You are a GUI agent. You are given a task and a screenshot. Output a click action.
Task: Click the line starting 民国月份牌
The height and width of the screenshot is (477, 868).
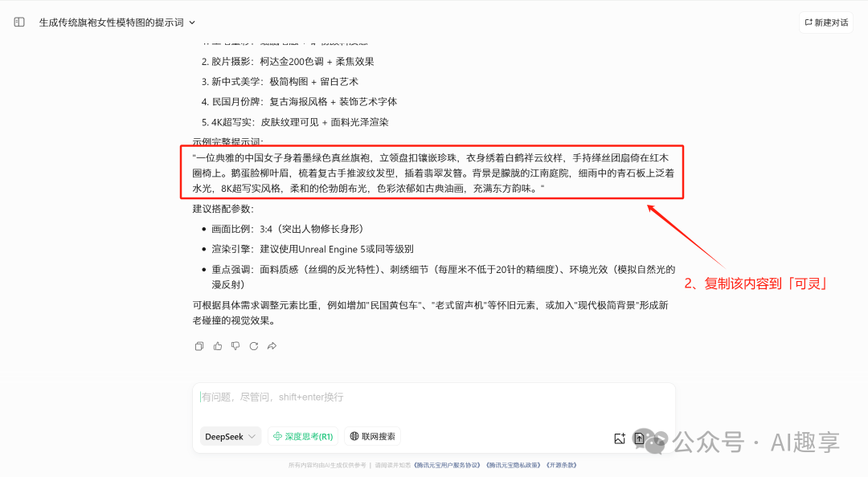pos(299,102)
